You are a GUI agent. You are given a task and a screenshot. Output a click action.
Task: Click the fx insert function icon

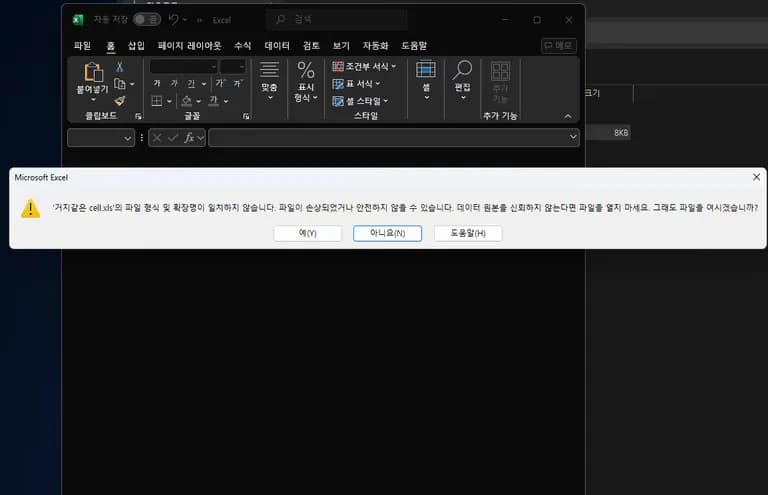[189, 138]
